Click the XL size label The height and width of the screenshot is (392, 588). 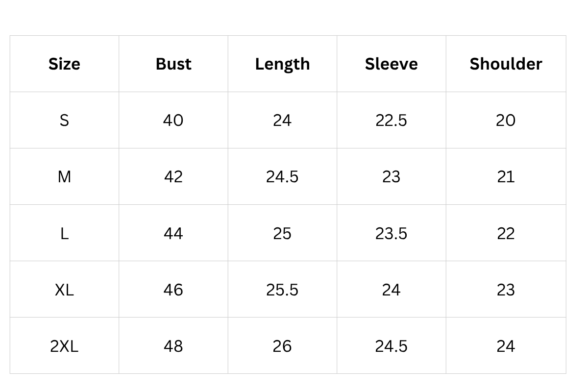coord(64,290)
